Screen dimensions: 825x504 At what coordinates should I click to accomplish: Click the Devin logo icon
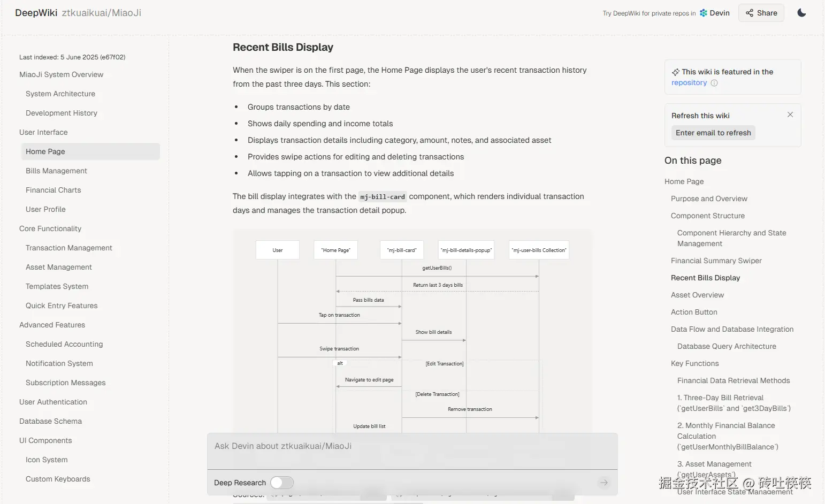pos(704,13)
